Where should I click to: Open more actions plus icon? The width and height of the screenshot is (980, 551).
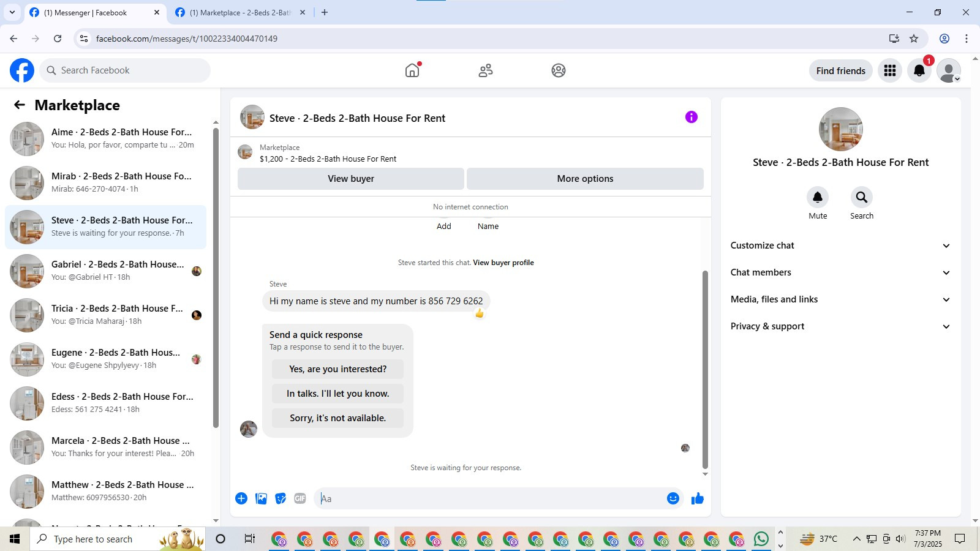click(241, 498)
